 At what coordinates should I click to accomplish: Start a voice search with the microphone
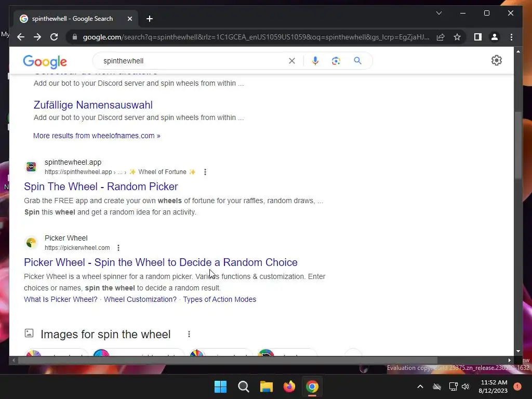[x=315, y=61]
